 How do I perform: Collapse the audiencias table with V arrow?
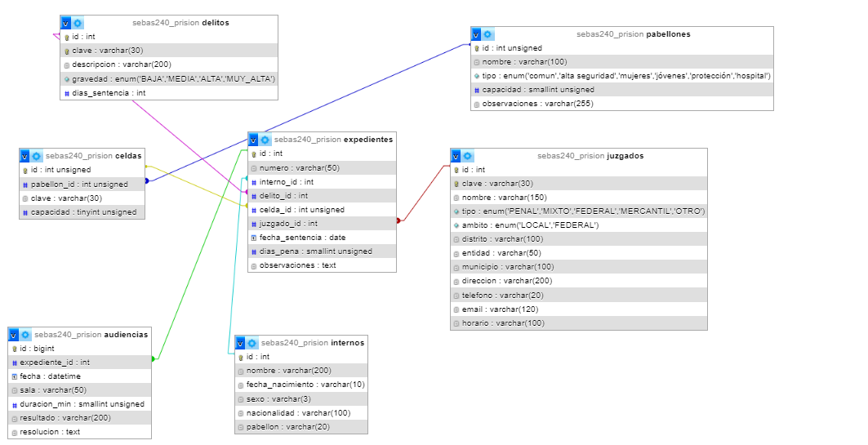[13, 335]
